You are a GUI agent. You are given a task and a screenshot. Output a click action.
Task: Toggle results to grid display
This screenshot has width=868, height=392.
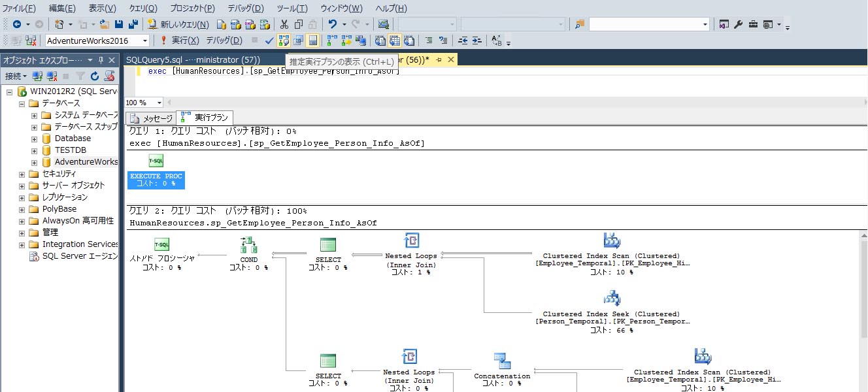click(x=393, y=40)
